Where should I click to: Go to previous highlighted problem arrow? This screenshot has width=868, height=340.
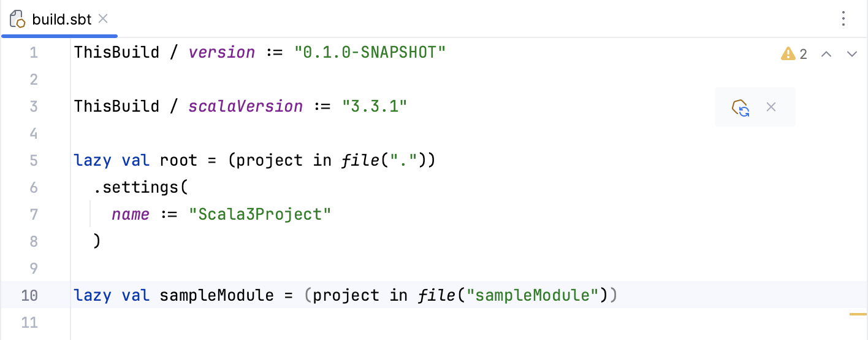(x=826, y=54)
